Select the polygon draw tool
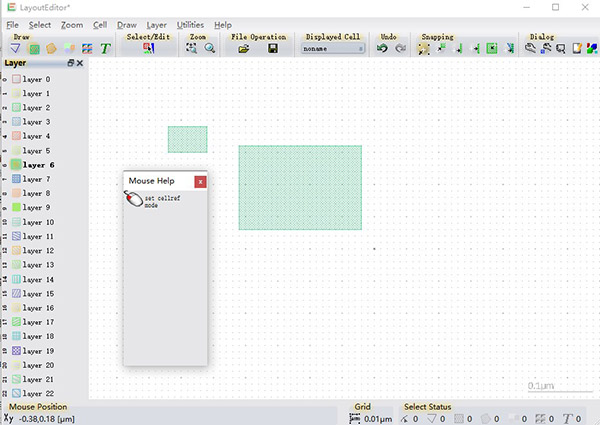Screen dimensions: 600x425 (51, 49)
